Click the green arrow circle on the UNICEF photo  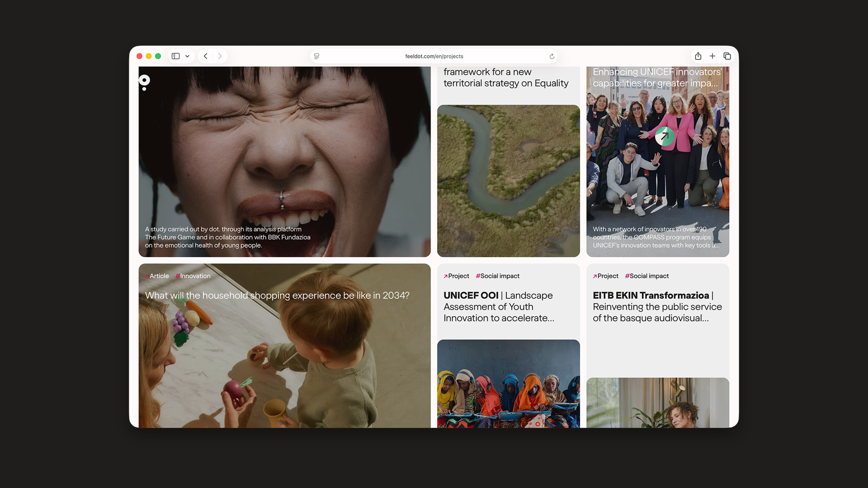(x=665, y=136)
